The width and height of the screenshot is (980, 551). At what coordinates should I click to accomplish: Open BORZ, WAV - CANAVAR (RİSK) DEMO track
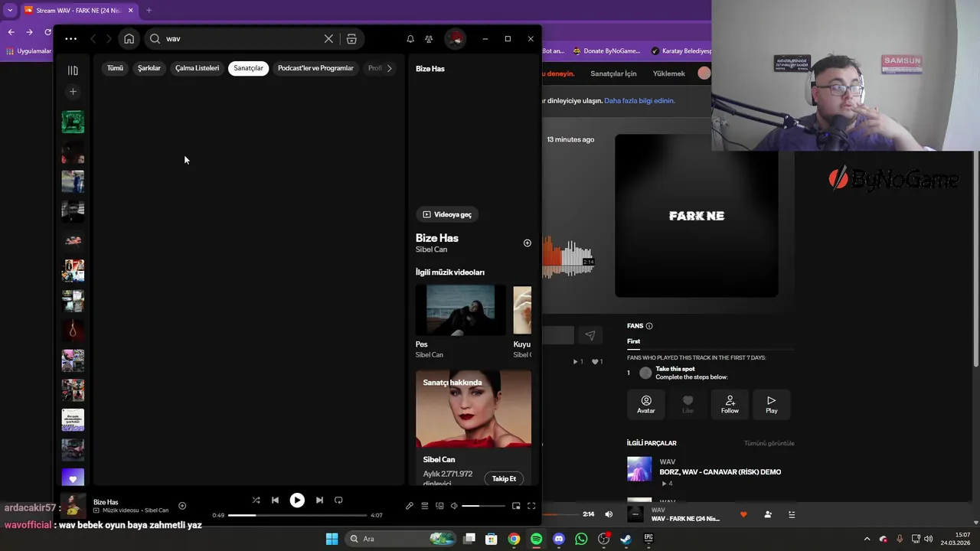(720, 472)
